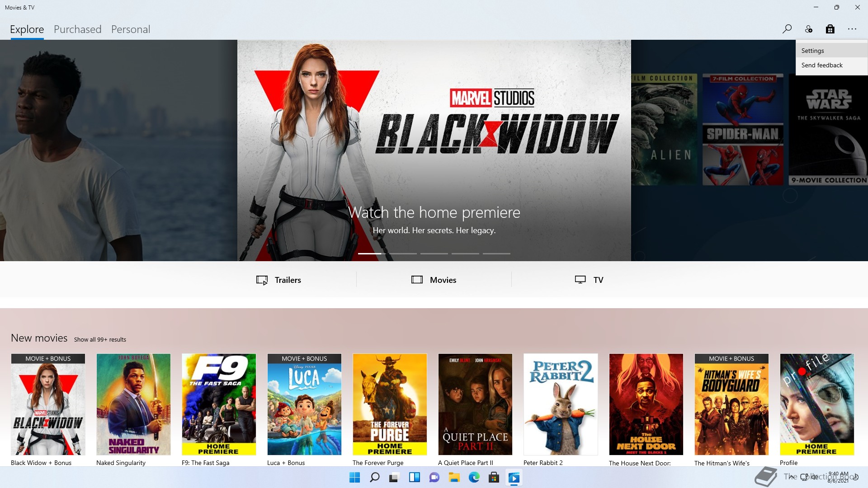Click the 'F9: The Fast Saga' title
The height and width of the screenshot is (488, 868).
click(206, 463)
